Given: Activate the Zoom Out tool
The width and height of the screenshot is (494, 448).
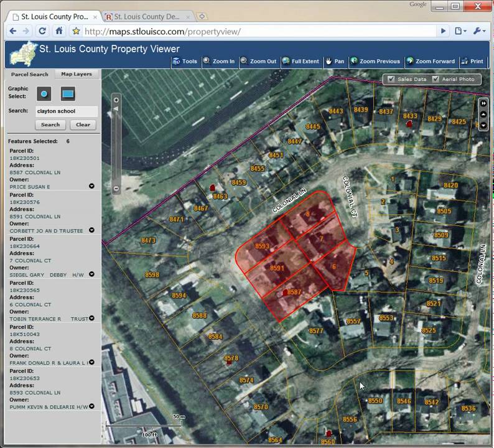Looking at the screenshot, I should [258, 61].
